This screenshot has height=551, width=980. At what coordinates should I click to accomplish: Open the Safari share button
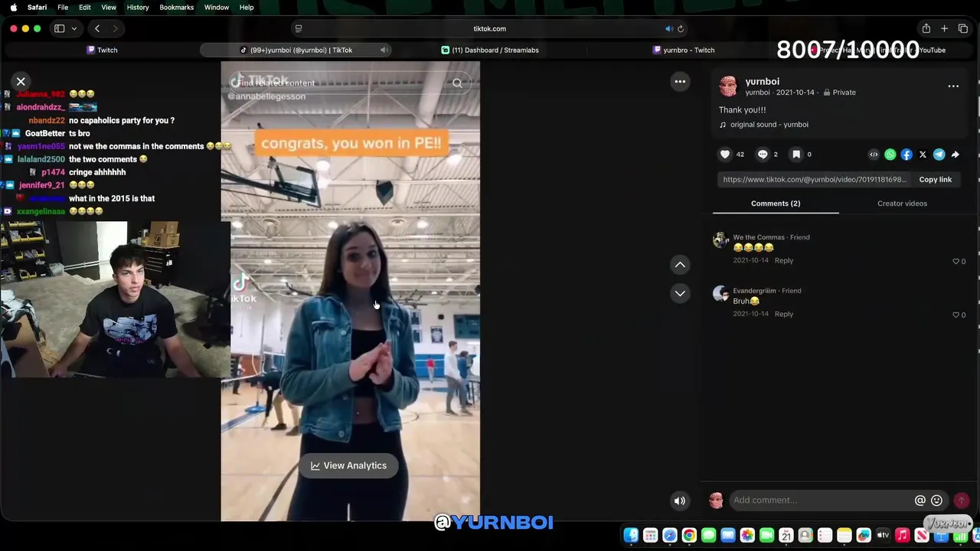(x=926, y=28)
